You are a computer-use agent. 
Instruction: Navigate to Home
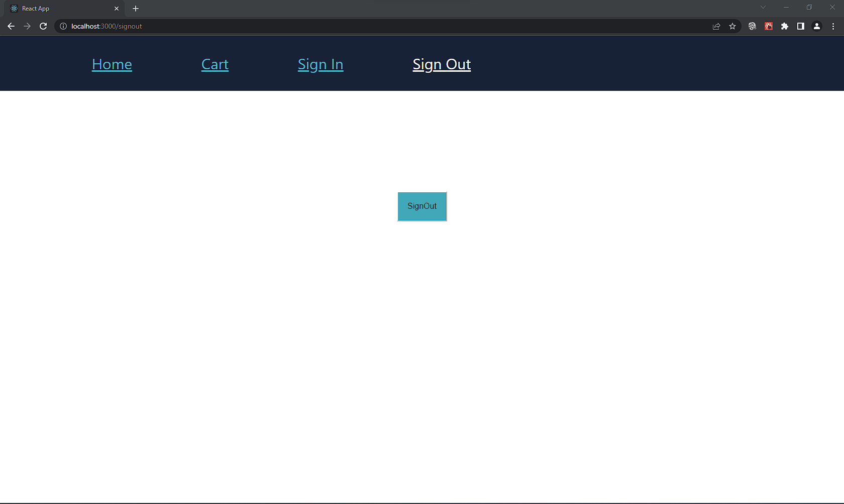[112, 64]
